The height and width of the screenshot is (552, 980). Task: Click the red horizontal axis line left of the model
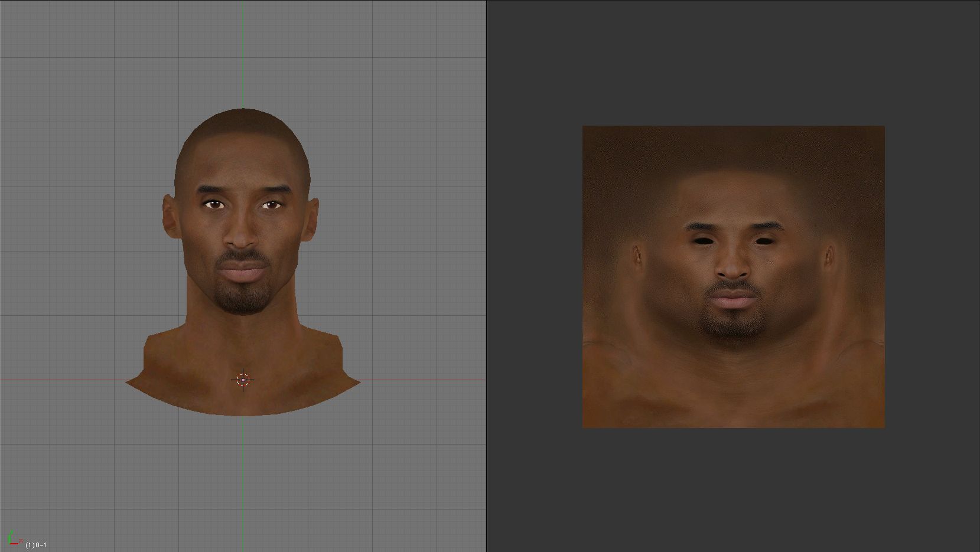click(x=59, y=380)
